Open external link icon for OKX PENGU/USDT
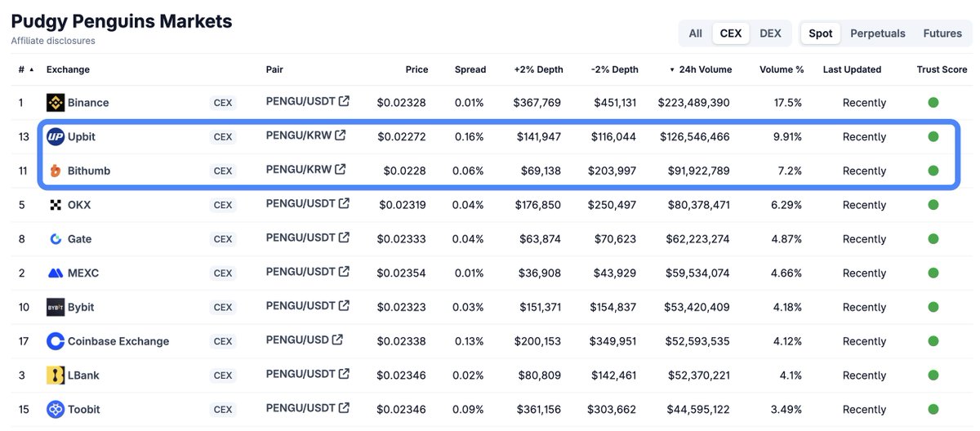Screen dimensions: 980x431 coord(344,203)
